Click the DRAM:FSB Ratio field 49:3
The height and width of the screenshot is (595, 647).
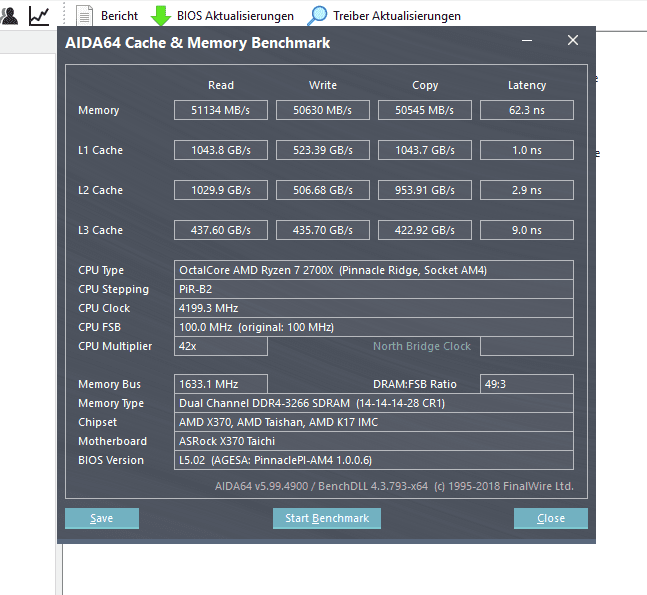coord(527,384)
